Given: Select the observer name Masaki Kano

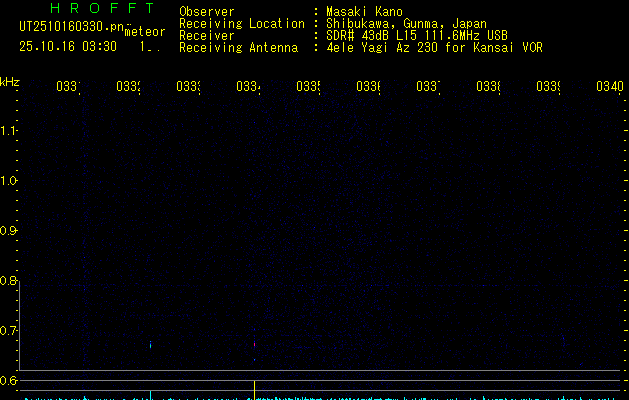Looking at the screenshot, I should point(364,11).
